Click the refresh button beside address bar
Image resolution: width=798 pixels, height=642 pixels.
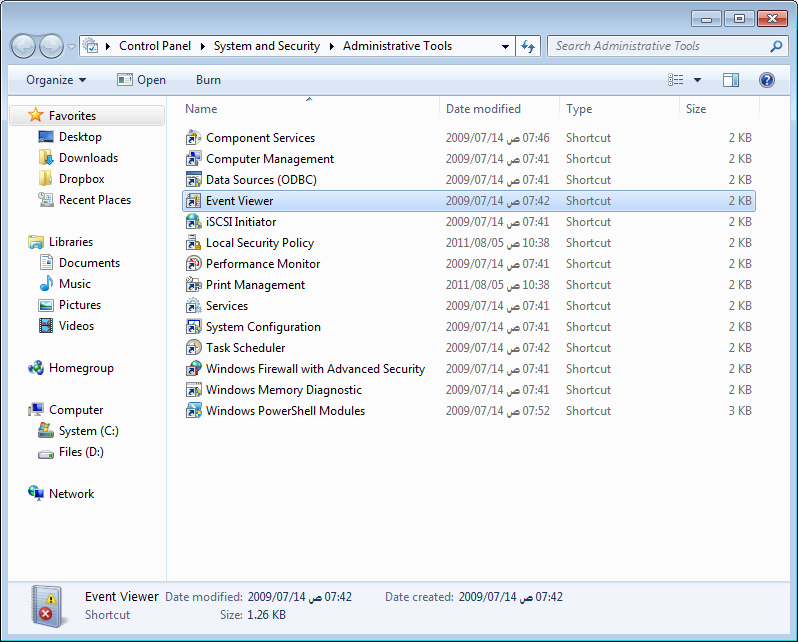(x=529, y=46)
